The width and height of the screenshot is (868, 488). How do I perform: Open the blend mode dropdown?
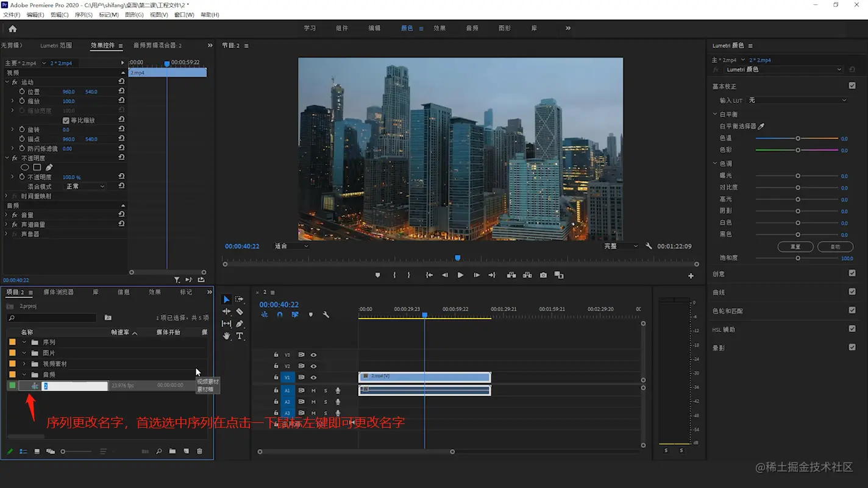[x=85, y=186]
